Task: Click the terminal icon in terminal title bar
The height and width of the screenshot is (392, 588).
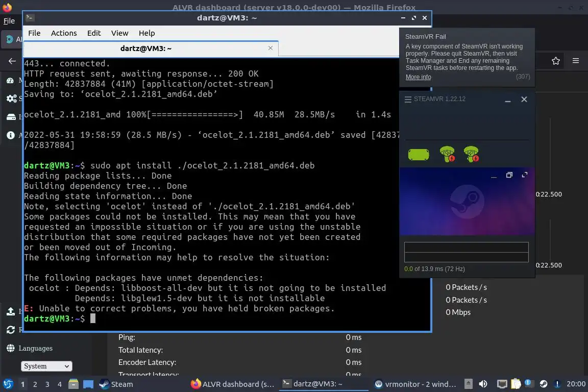Action: coord(30,18)
